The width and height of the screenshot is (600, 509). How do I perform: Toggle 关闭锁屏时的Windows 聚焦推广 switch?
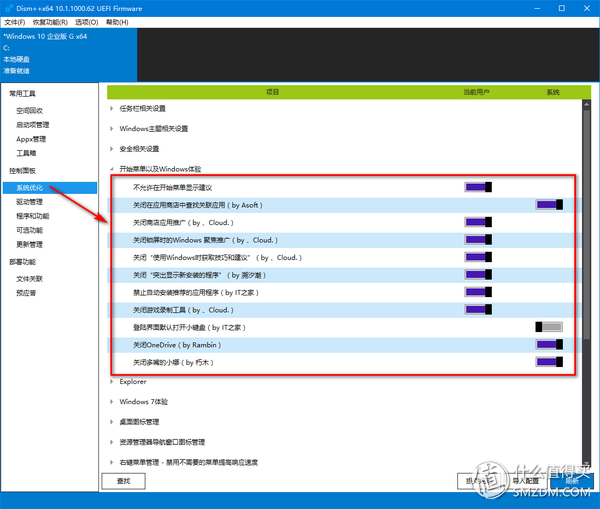[478, 240]
